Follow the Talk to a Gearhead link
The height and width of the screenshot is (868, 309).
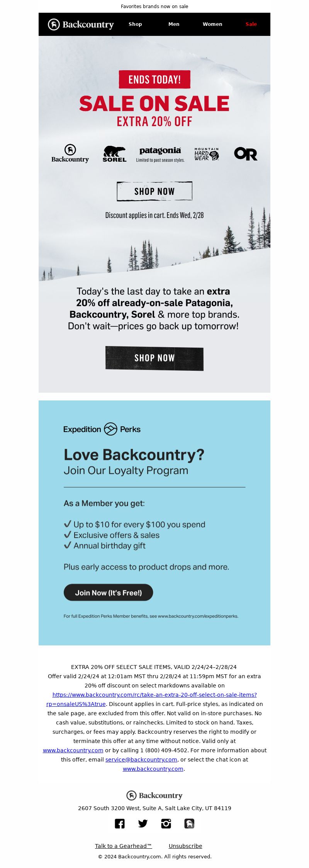click(x=123, y=846)
